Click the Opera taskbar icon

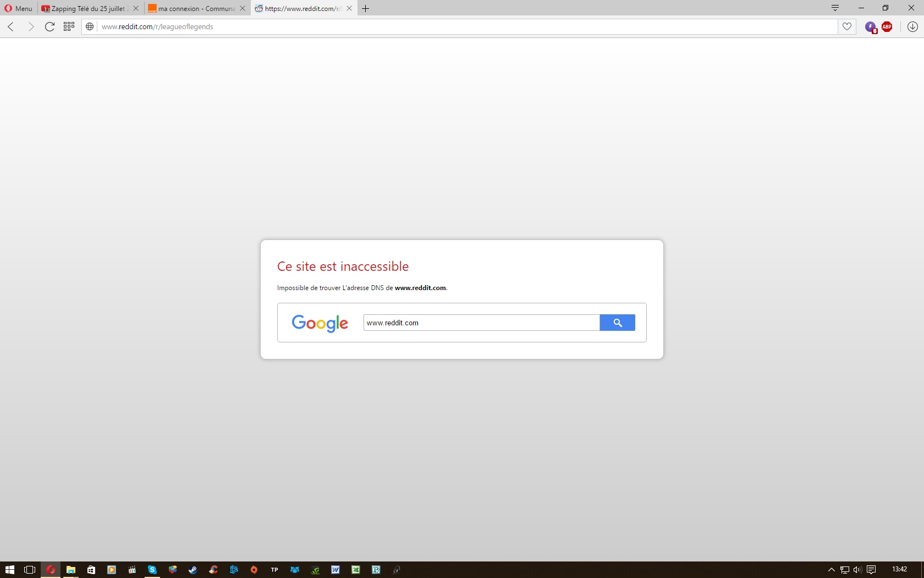pyautogui.click(x=51, y=570)
